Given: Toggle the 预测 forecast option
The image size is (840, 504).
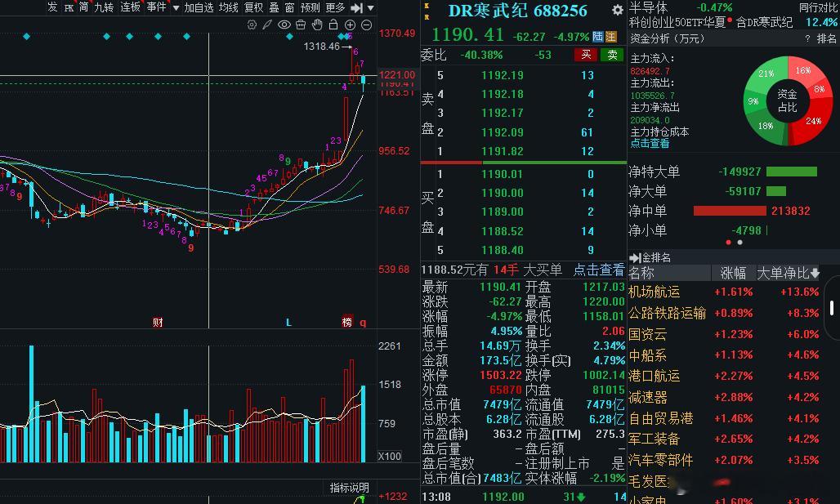Looking at the screenshot, I should [311, 7].
